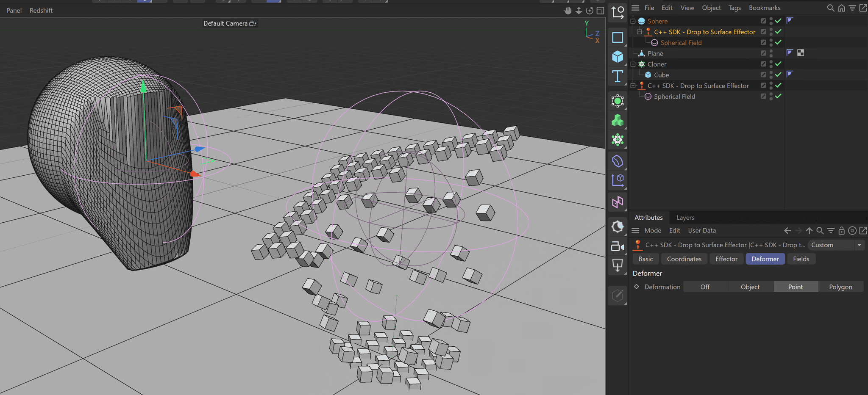The width and height of the screenshot is (868, 395).
Task: Toggle the Cube green enable checkmark
Action: pyautogui.click(x=778, y=75)
